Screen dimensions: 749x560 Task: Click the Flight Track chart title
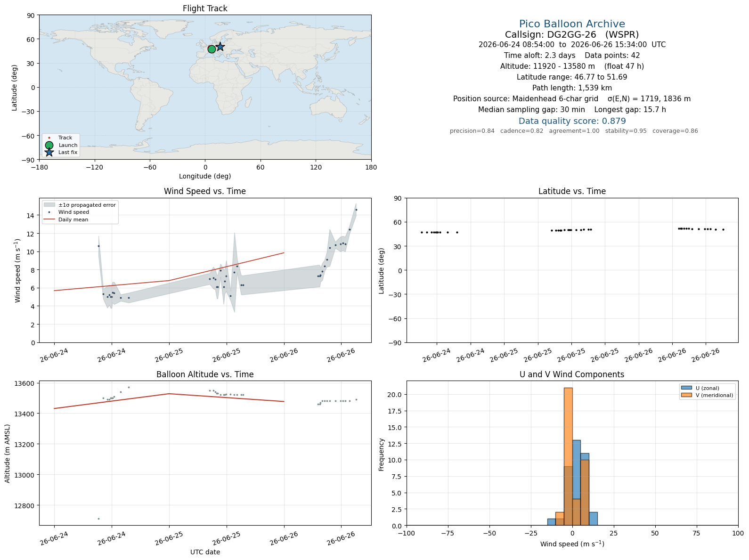pyautogui.click(x=205, y=8)
